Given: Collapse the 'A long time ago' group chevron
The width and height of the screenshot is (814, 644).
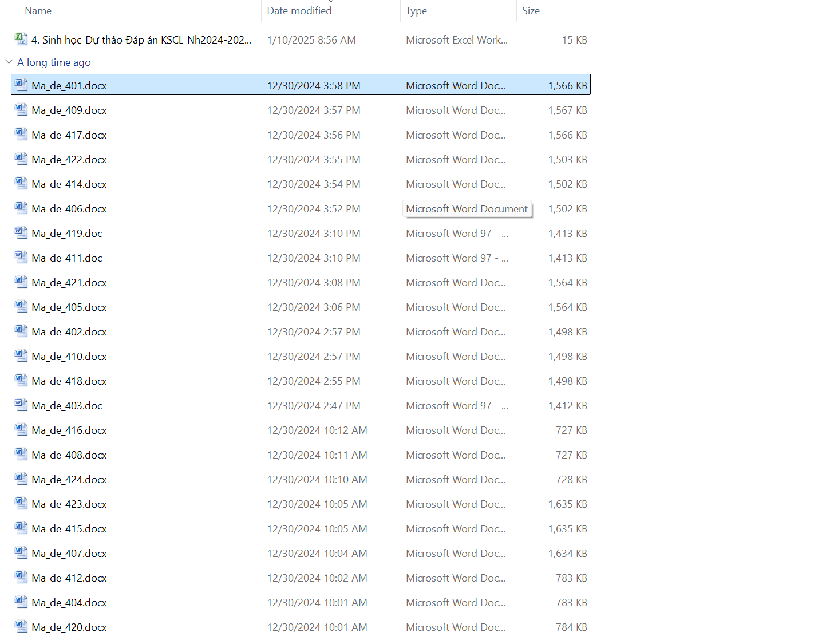Looking at the screenshot, I should [x=9, y=62].
